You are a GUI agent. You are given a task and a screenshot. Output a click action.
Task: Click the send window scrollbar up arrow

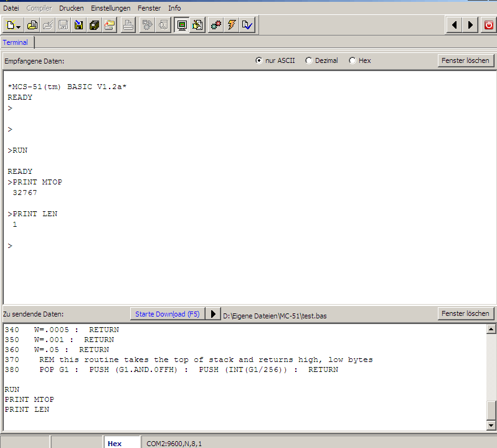(x=491, y=329)
